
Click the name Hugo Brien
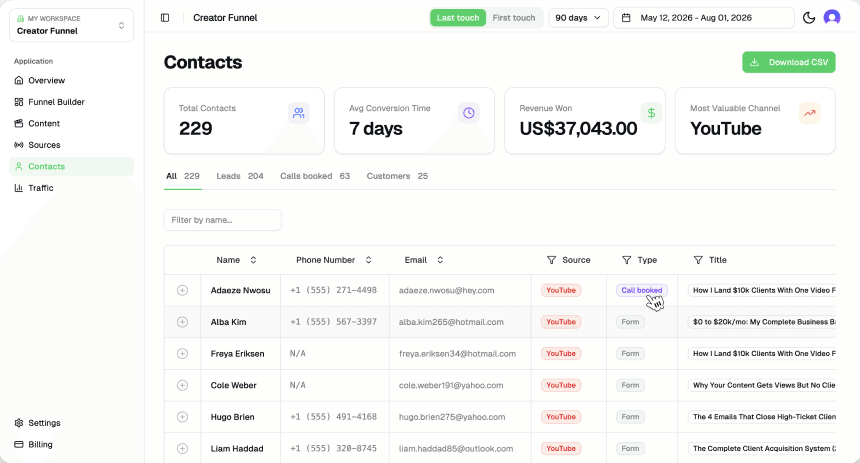pyautogui.click(x=233, y=417)
